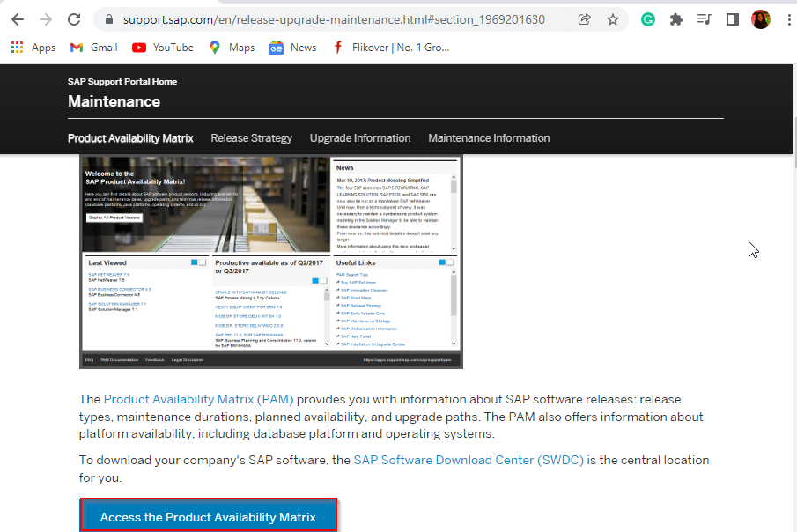
Task: Open the Flikover bookmark
Action: (x=391, y=48)
